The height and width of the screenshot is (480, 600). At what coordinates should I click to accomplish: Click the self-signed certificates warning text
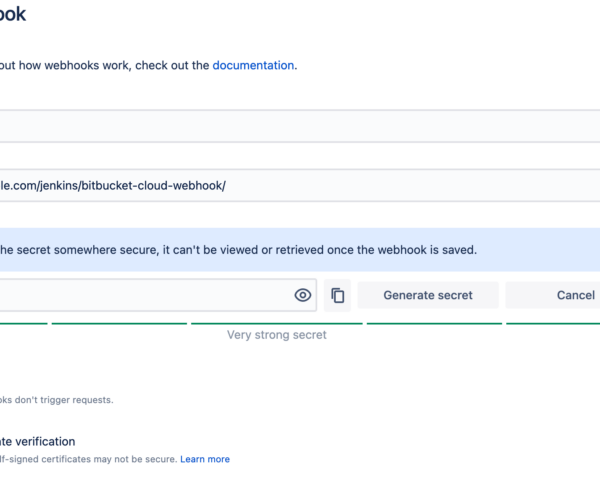tap(88, 459)
